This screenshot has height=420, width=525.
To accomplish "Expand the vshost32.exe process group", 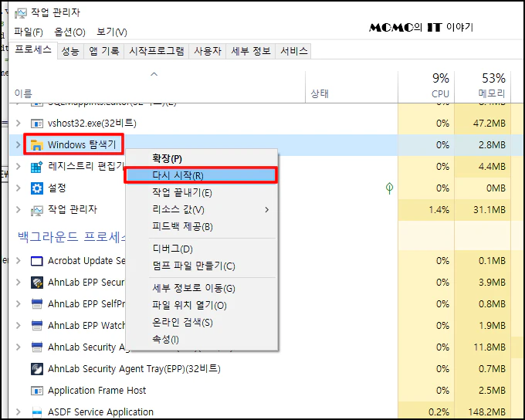I will click(19, 124).
